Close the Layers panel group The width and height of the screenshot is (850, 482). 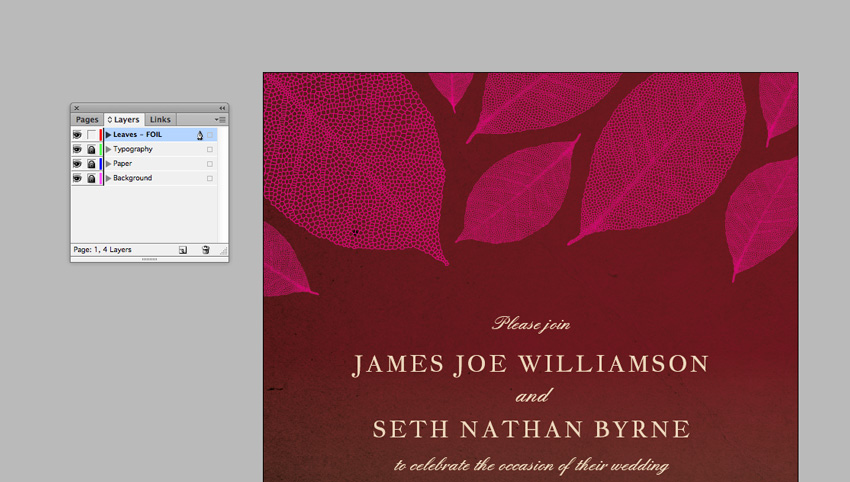[x=76, y=108]
